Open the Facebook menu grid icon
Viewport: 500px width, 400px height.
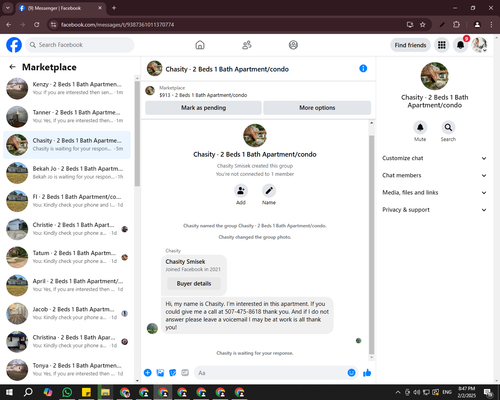pos(442,45)
